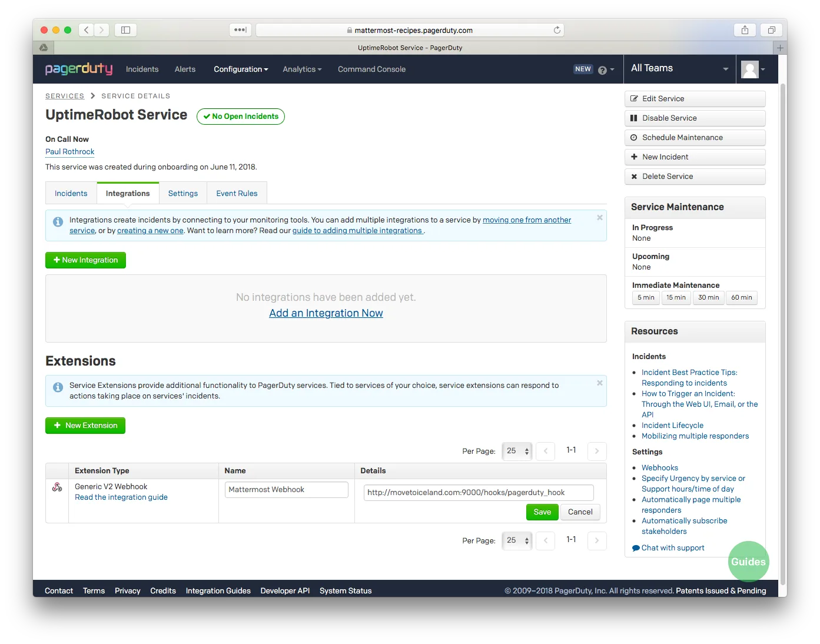Expand the Analytics dropdown menu
The width and height of the screenshot is (820, 644).
tap(302, 69)
